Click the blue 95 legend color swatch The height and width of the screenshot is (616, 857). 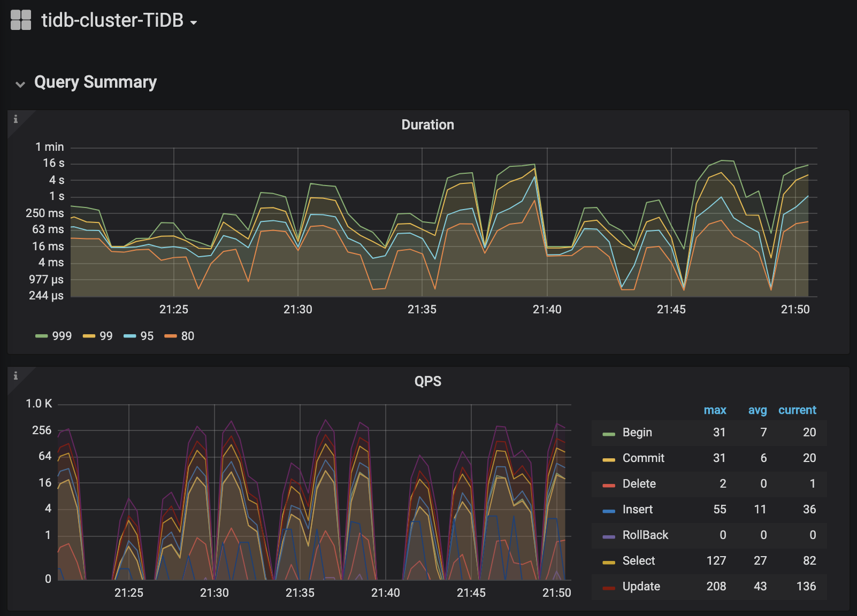coord(129,336)
